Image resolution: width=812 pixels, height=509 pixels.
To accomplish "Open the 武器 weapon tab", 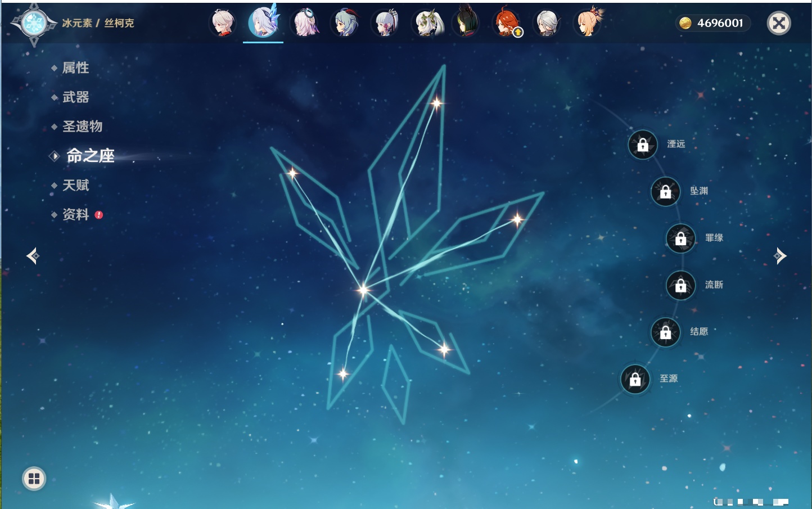I will (75, 97).
